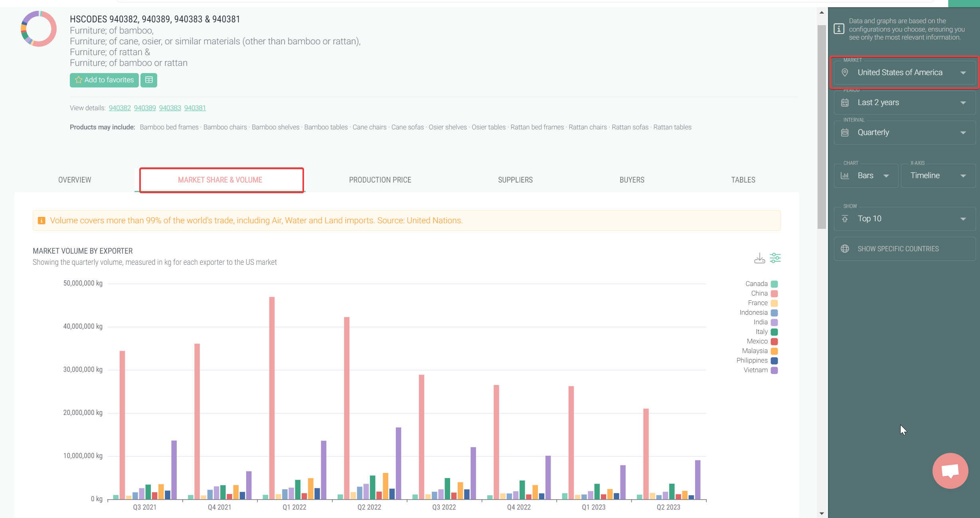The width and height of the screenshot is (980, 518).
Task: Toggle Vietnam legend entry
Action: [x=761, y=370]
